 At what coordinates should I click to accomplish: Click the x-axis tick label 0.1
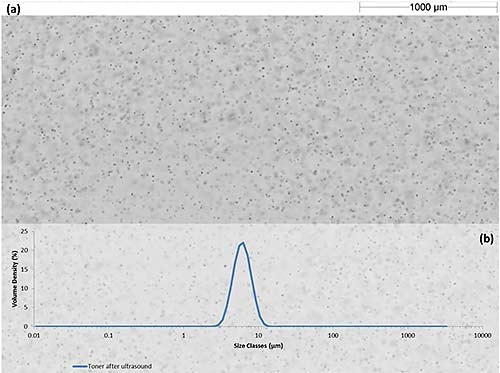tap(108, 335)
